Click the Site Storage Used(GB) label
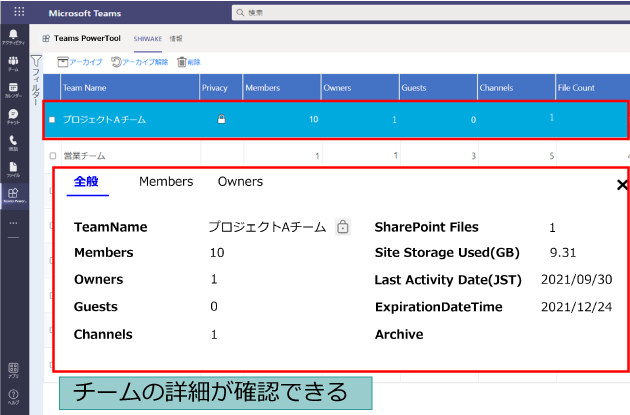Viewport: 630px width, 415px height. click(x=447, y=253)
